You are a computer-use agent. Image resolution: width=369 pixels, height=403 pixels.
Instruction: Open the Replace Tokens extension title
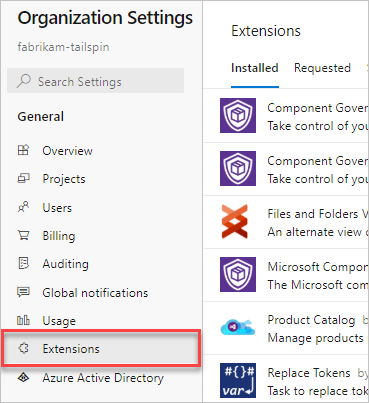(309, 373)
